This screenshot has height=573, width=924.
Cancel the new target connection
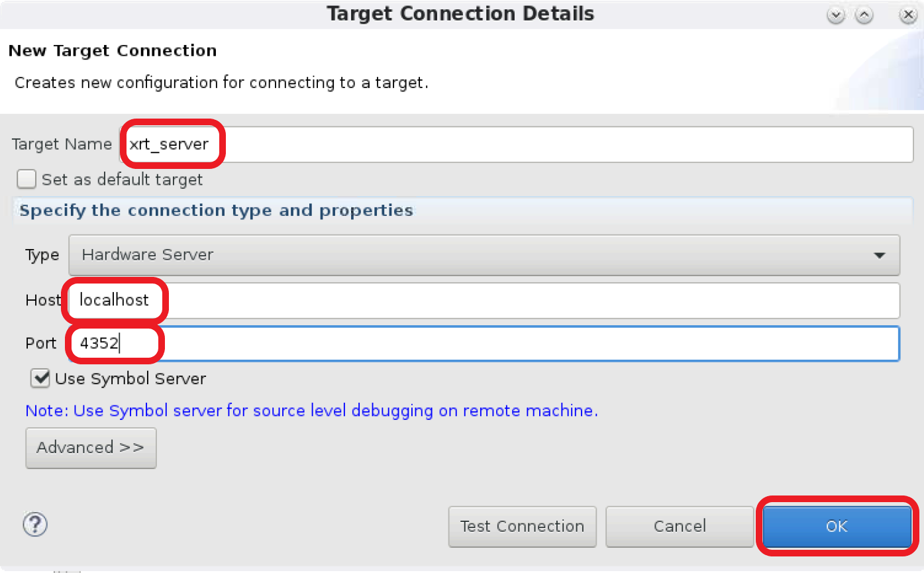pos(679,527)
